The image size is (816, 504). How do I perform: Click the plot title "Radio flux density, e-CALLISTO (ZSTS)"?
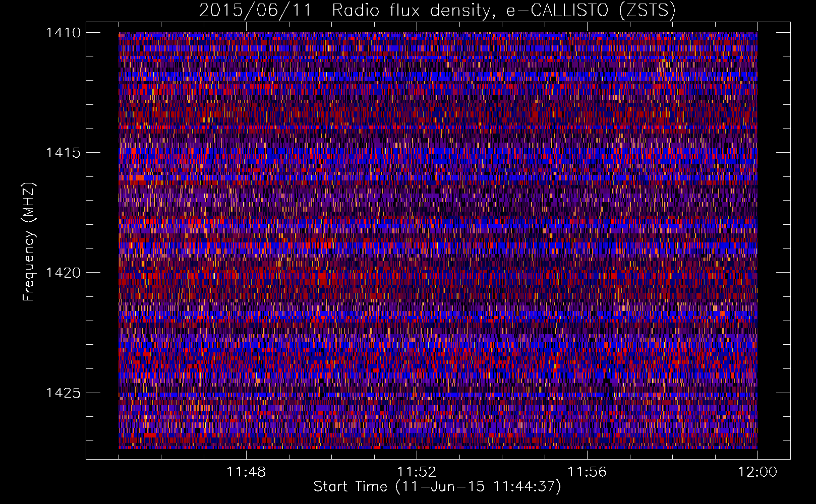point(503,10)
